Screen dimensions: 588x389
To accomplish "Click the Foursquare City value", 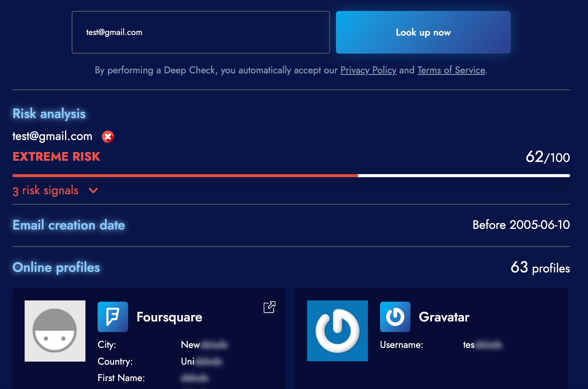I will (204, 345).
